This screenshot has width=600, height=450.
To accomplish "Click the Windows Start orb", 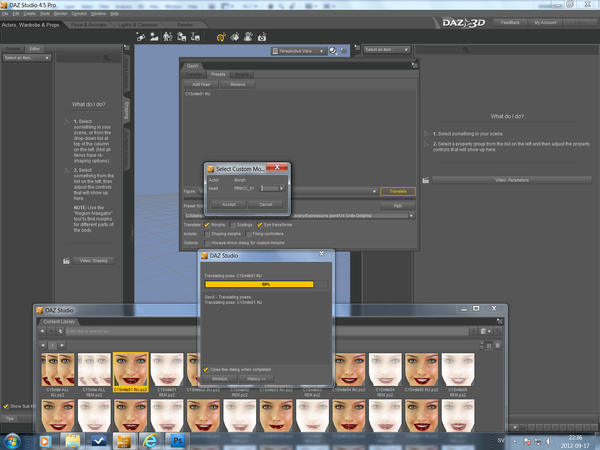I will 12,442.
